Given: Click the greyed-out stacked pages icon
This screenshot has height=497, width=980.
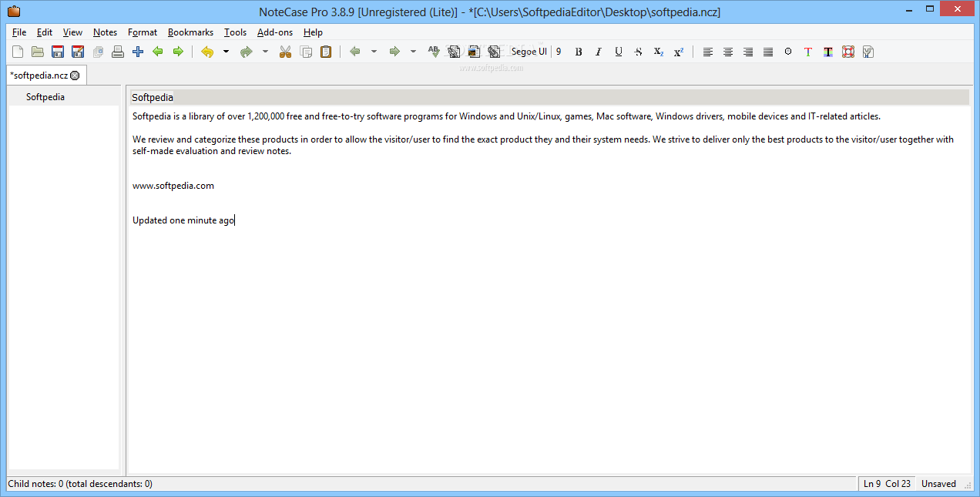Looking at the screenshot, I should (98, 52).
